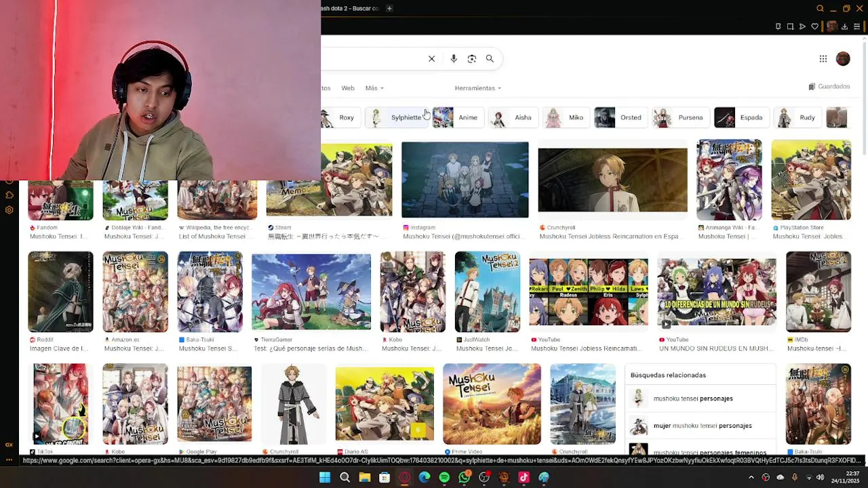Open the Opera downloads panel
Image resolution: width=868 pixels, height=488 pixels.
pos(844,26)
